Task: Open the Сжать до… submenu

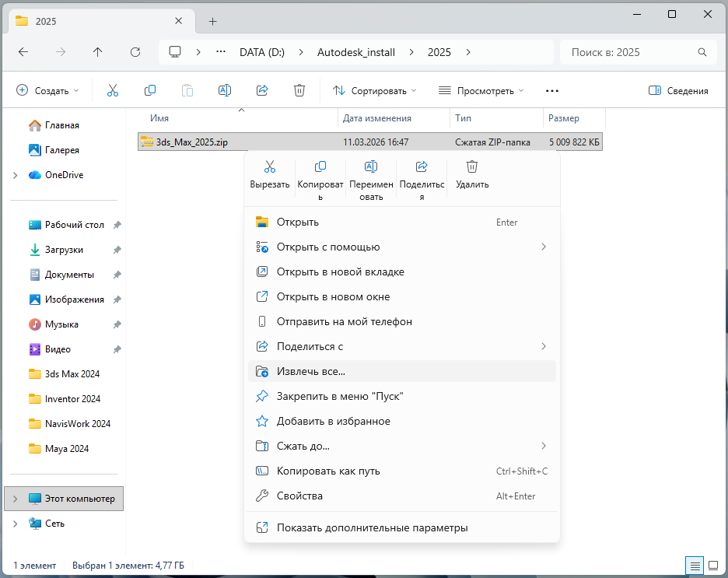Action: click(402, 447)
